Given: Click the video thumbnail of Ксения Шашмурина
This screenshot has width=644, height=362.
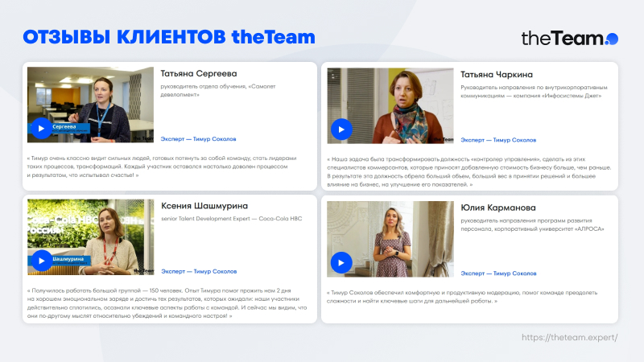Looking at the screenshot, I should [x=91, y=237].
